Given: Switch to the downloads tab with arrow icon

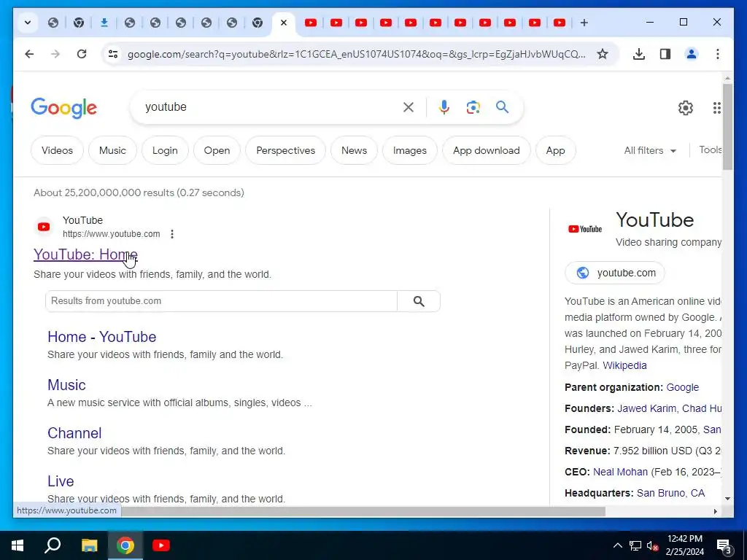Looking at the screenshot, I should click(x=104, y=23).
